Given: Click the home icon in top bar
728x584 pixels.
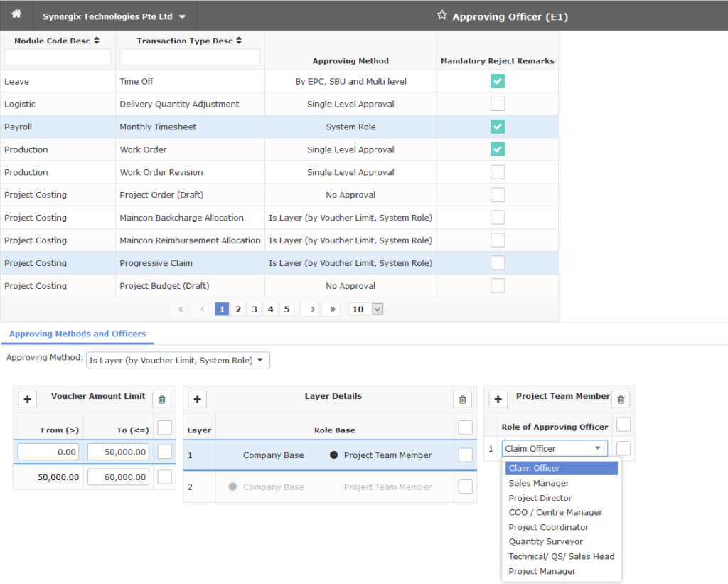Looking at the screenshot, I should 15,14.
